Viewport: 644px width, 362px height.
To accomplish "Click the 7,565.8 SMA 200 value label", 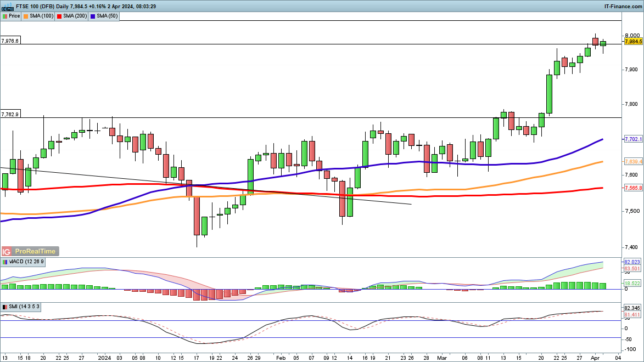I will click(x=633, y=188).
